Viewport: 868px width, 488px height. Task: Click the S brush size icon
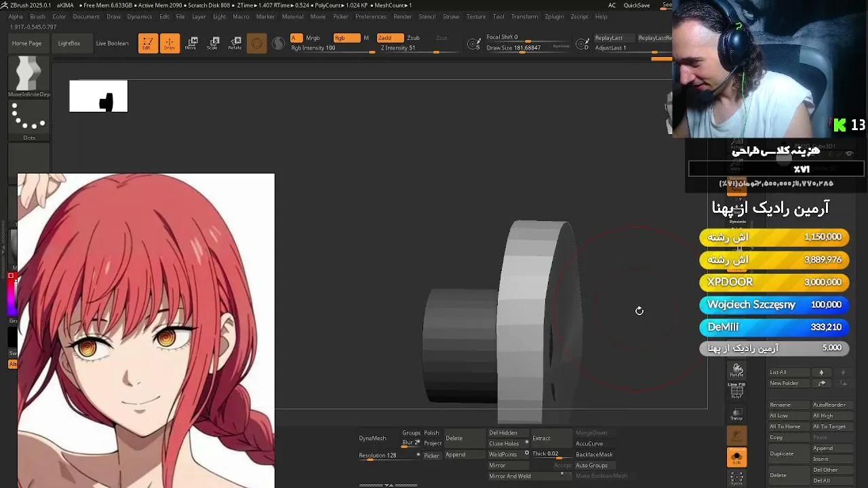click(x=475, y=45)
